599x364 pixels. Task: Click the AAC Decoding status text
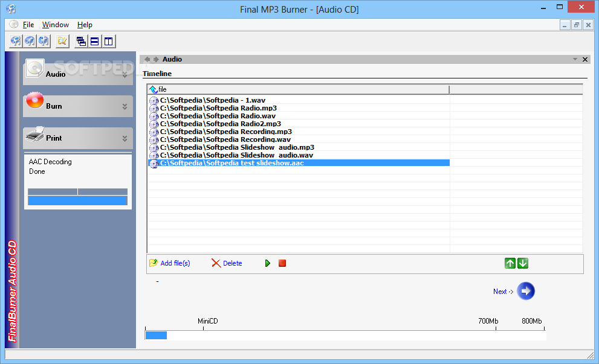tap(50, 162)
